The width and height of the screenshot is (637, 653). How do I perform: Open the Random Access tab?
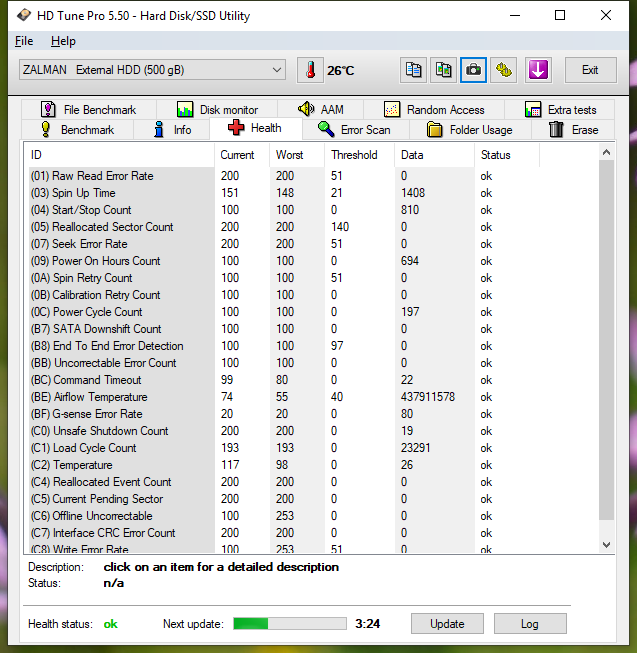(x=434, y=110)
